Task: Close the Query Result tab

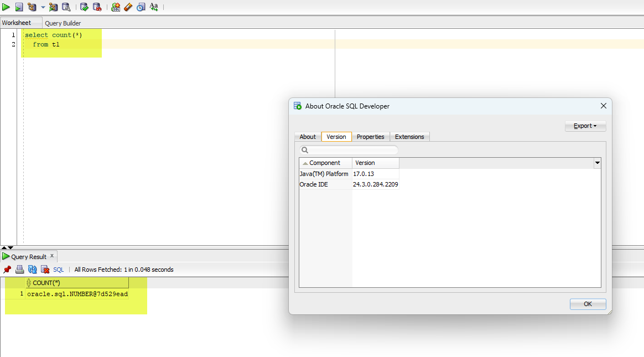Action: 52,256
